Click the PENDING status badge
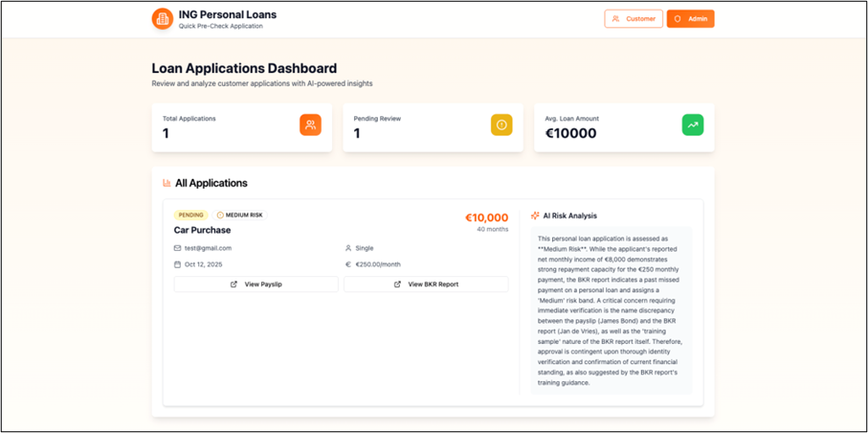868x433 pixels. point(191,216)
